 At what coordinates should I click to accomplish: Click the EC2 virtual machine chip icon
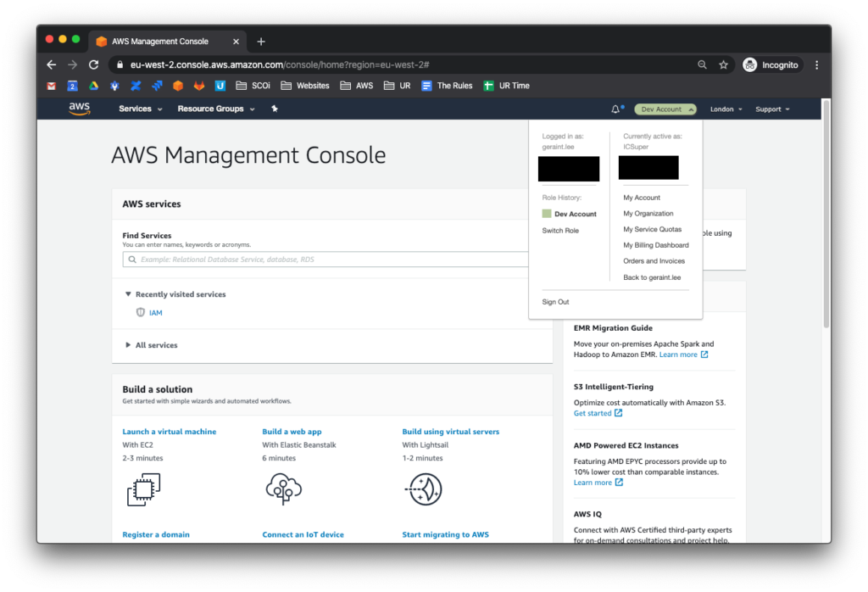144,489
